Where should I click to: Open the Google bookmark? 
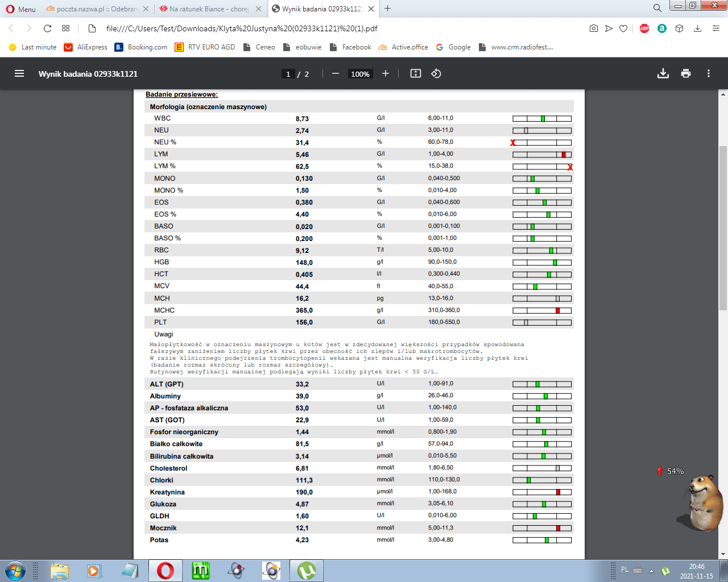click(453, 47)
